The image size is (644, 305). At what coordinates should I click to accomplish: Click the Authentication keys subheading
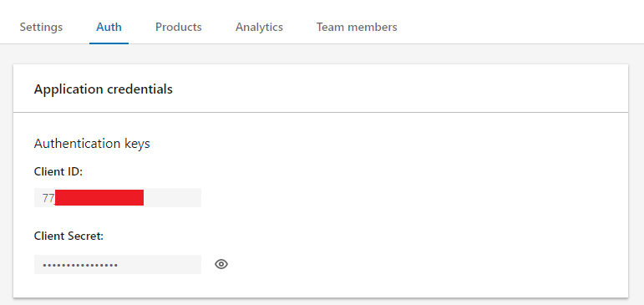click(x=92, y=144)
